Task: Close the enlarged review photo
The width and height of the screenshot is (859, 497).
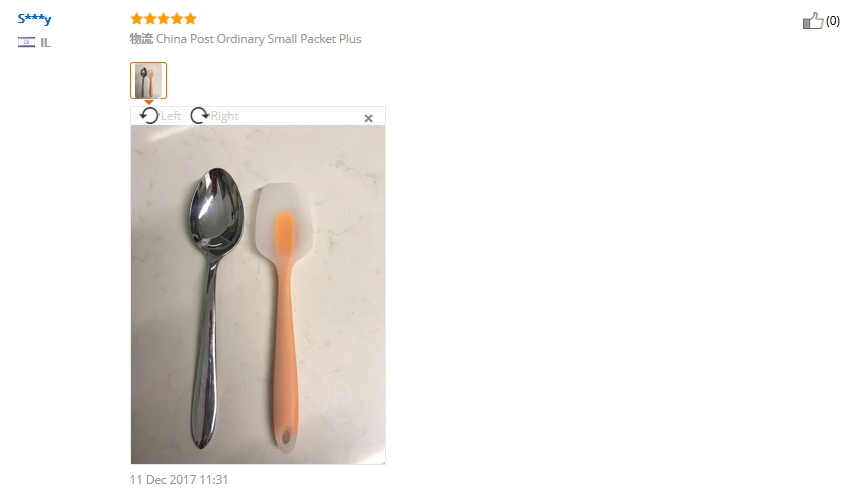Action: point(369,118)
